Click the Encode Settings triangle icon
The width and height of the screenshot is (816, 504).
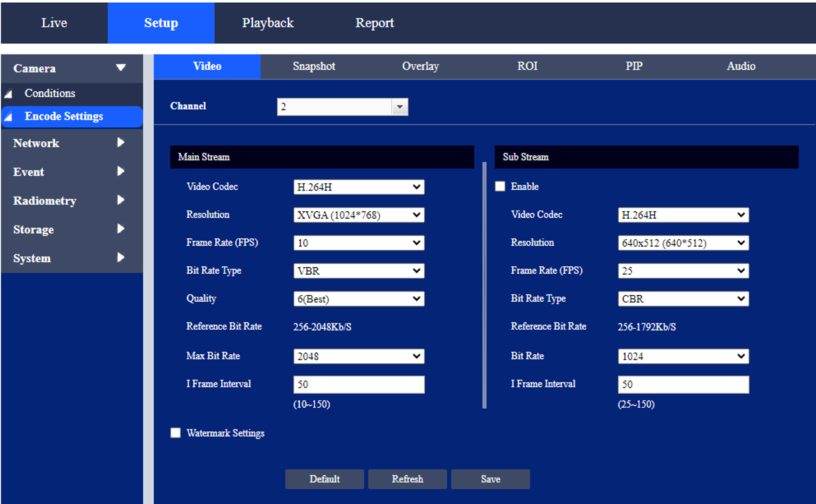click(x=9, y=117)
